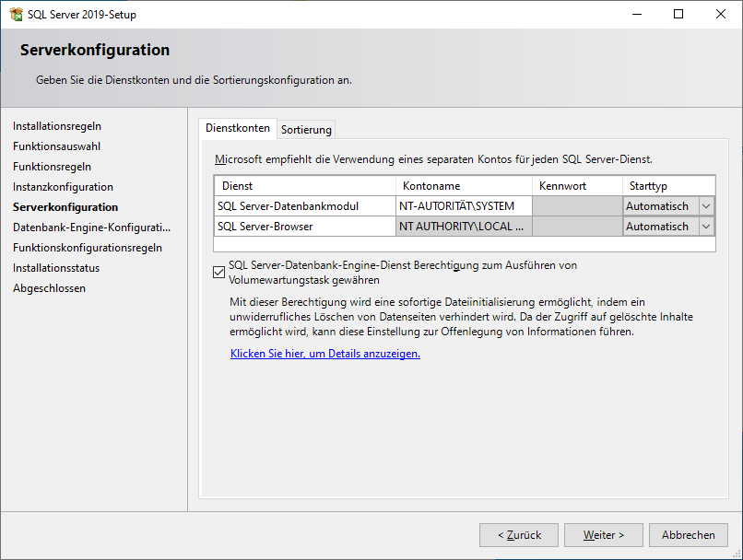
Task: Click the Starttyp column header
Action: (x=668, y=186)
